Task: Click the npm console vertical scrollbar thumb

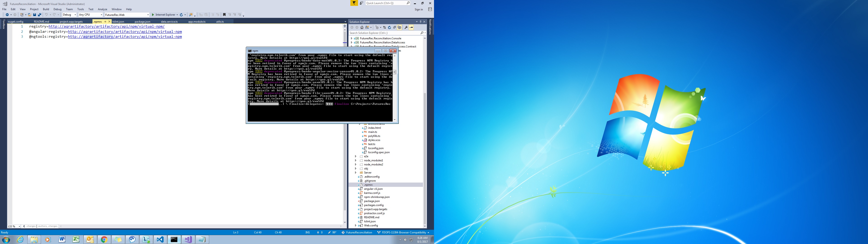Action: click(395, 72)
